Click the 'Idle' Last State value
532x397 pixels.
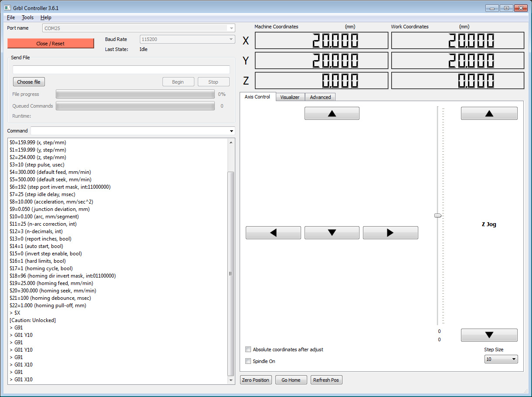click(x=143, y=49)
